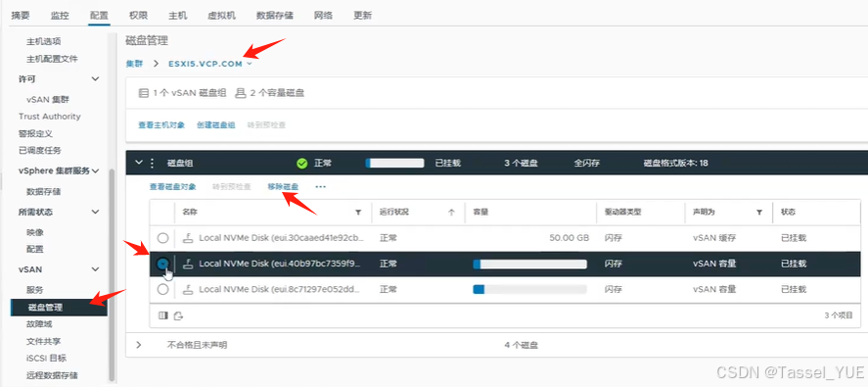Viewport: 868px width, 387px height.
Task: Open iSCSI 目标 in the sidebar
Action: 47,359
